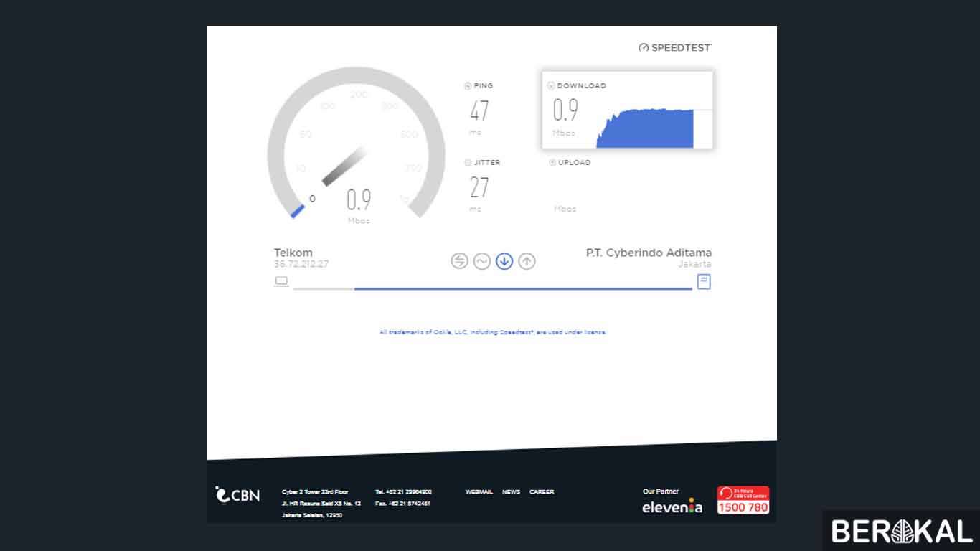Image resolution: width=980 pixels, height=551 pixels.
Task: Click the CBN logo in the footer
Action: (237, 495)
